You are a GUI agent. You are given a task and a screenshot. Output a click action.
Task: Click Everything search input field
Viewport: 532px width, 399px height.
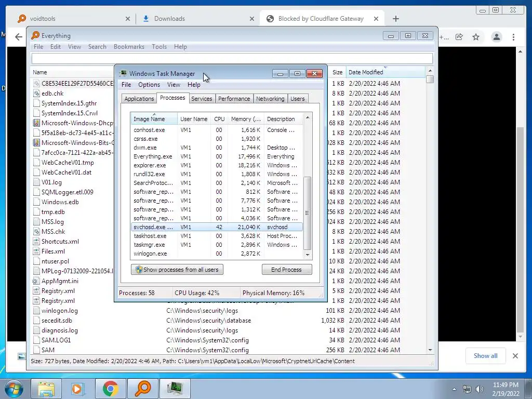tap(232, 58)
